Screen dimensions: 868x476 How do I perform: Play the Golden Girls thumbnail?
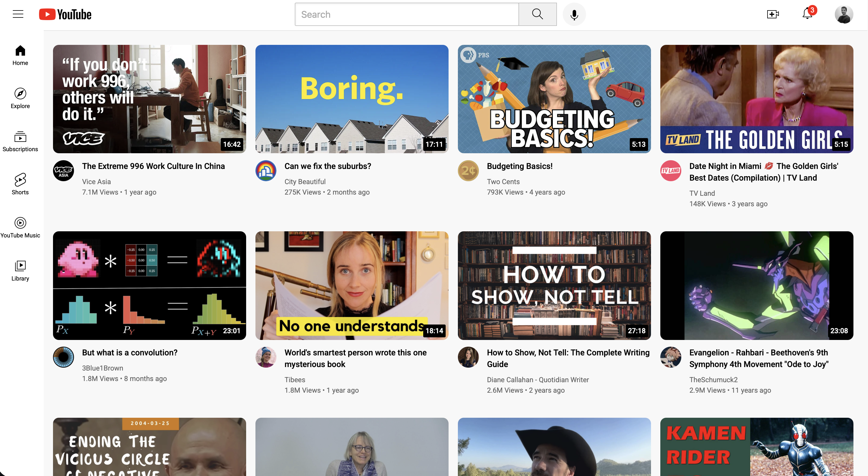757,99
